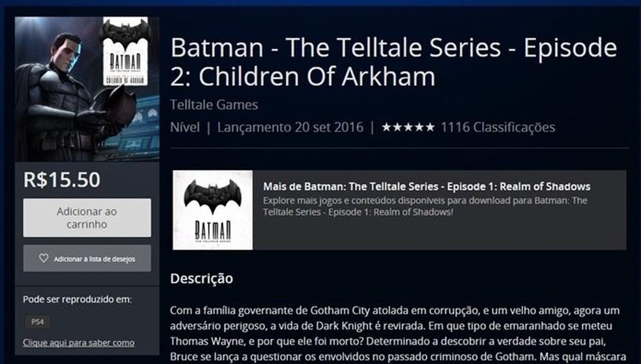Click the Nível label under the publisher
This screenshot has height=364, width=641.
tap(184, 127)
